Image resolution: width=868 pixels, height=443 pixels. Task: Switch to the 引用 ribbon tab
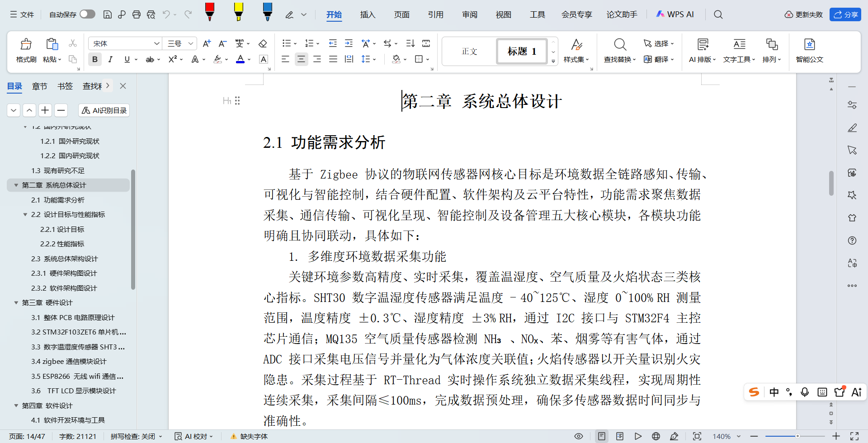coord(435,14)
